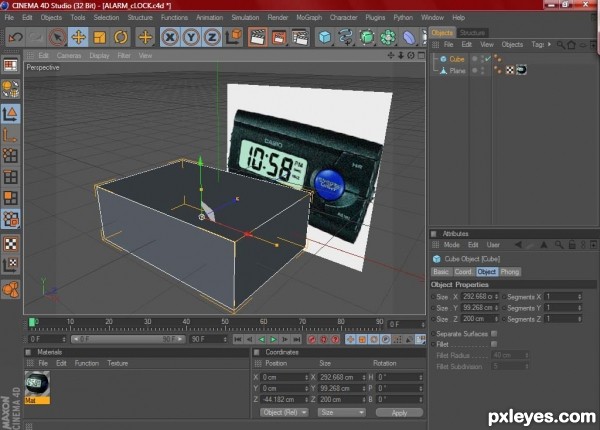
Task: Open Materials panel Texture menu
Action: [117, 363]
